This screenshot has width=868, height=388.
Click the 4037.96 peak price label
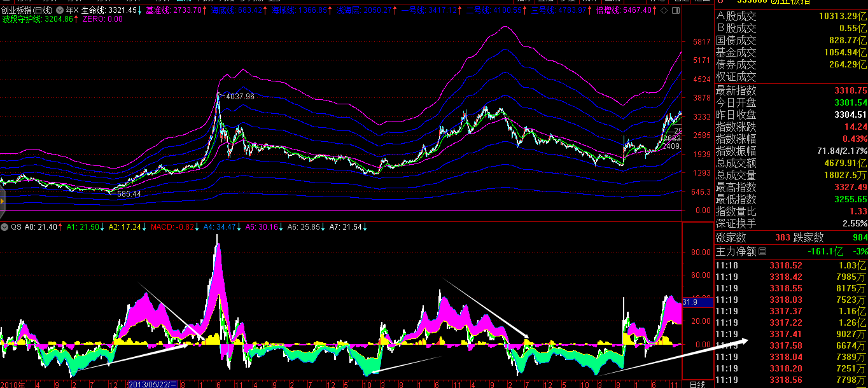point(240,97)
